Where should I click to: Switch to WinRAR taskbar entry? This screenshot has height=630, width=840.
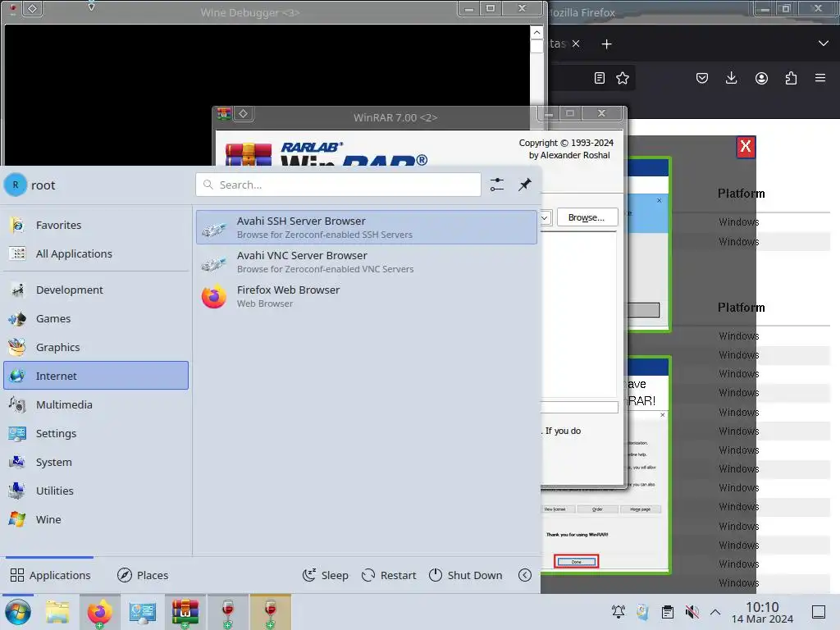pos(185,612)
